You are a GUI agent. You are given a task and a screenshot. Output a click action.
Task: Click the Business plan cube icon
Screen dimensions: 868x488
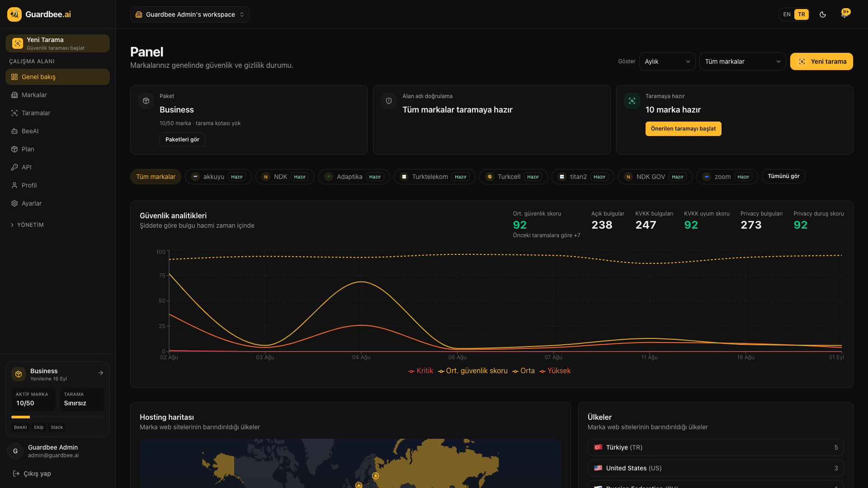pos(19,374)
